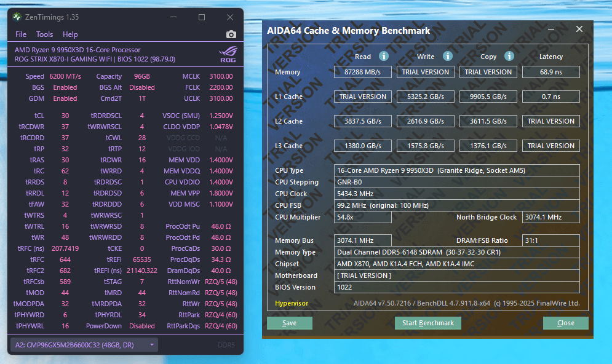Image resolution: width=612 pixels, height=364 pixels.
Task: Click the L1 Cache Copy 9905.5 GB/s field
Action: coord(488,97)
